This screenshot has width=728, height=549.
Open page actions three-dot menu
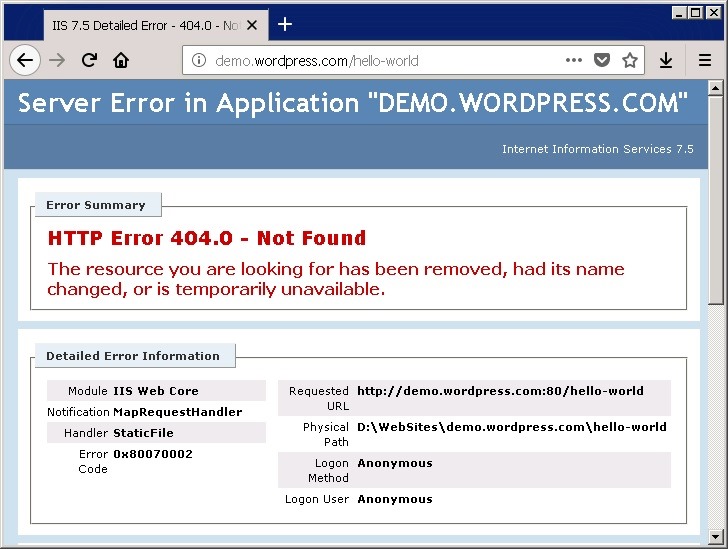[x=573, y=60]
